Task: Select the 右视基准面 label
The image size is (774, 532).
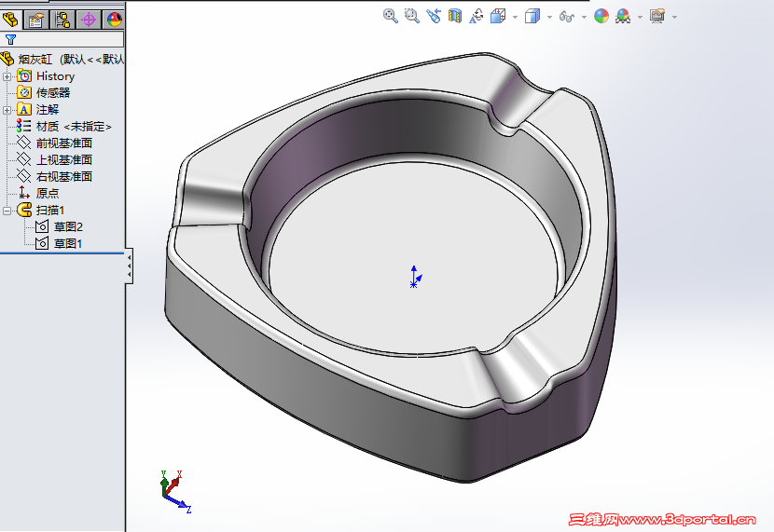Action: (64, 177)
